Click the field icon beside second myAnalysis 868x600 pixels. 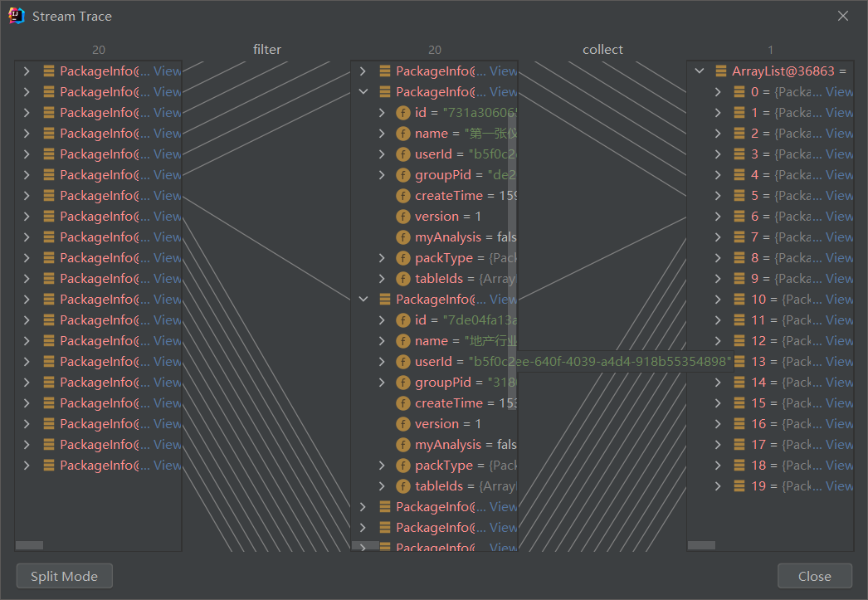click(x=403, y=445)
